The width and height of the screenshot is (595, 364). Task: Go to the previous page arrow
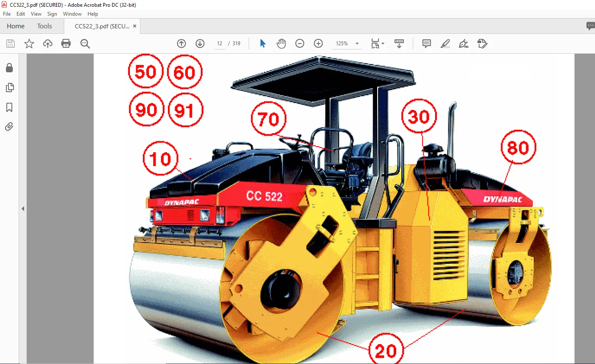pyautogui.click(x=181, y=44)
